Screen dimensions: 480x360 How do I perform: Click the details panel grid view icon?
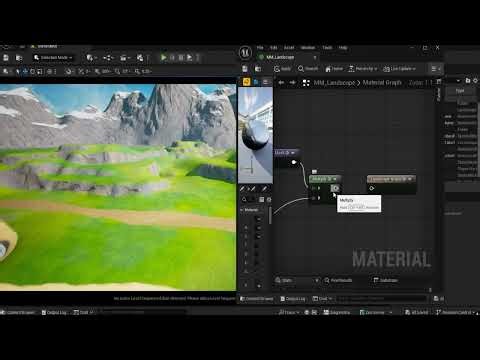(x=262, y=199)
